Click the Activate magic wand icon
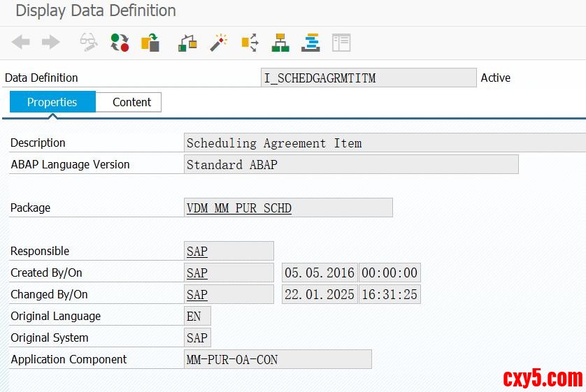Screen dimensions: 586x392 click(219, 43)
